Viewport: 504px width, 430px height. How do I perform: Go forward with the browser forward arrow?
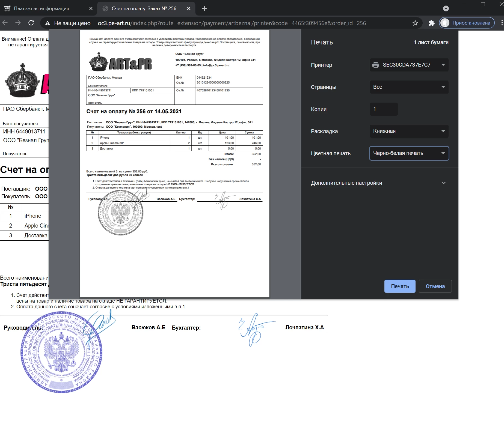(x=18, y=23)
